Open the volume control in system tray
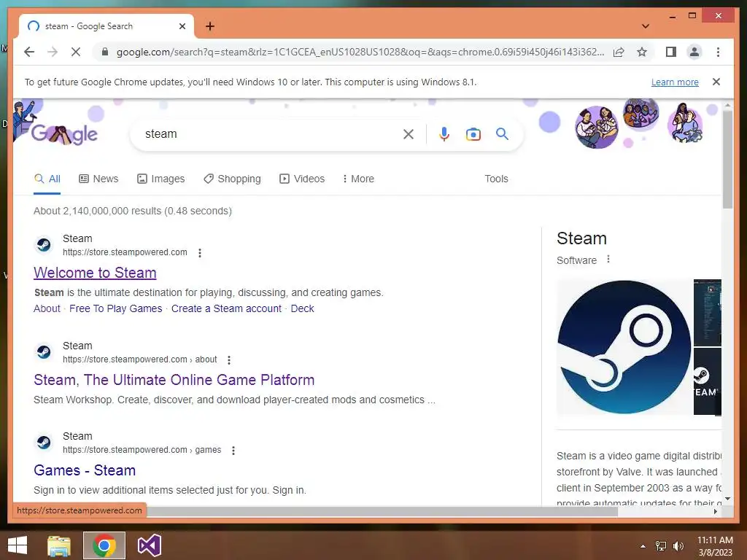 click(x=678, y=546)
